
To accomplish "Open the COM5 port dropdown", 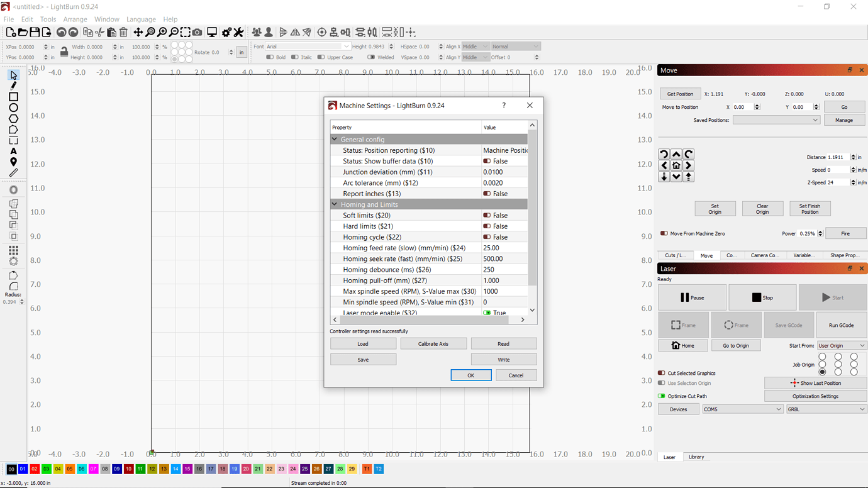I will coord(742,409).
